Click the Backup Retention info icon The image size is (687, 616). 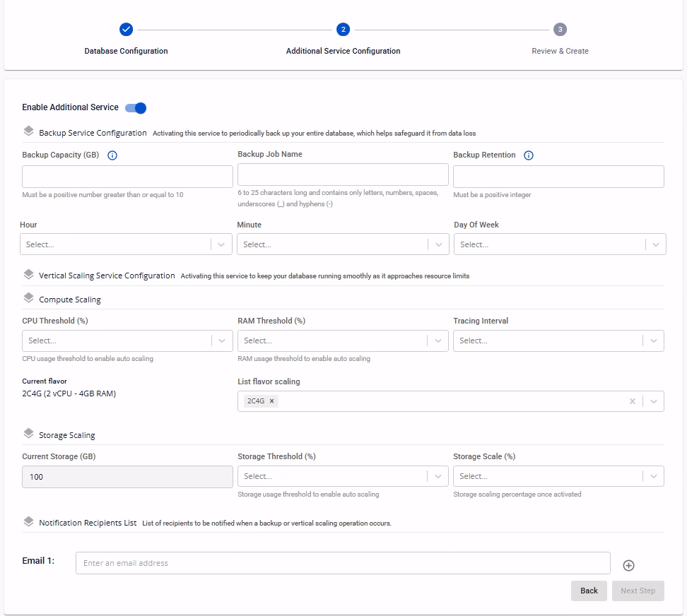click(x=529, y=155)
